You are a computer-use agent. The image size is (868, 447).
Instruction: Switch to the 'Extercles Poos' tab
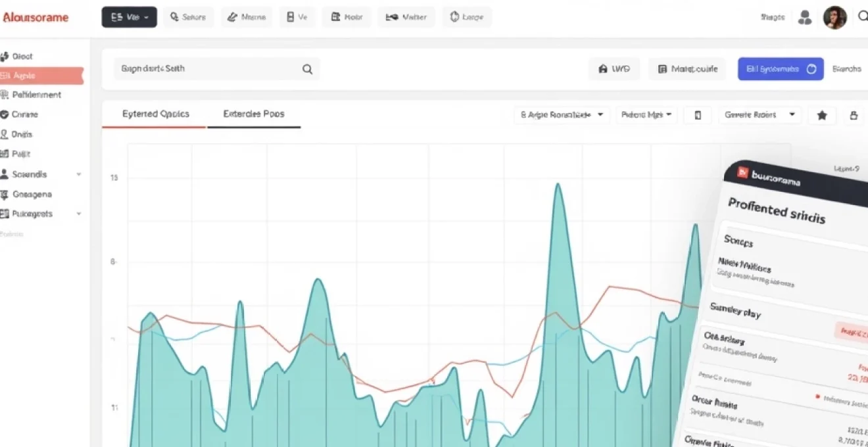click(x=254, y=114)
